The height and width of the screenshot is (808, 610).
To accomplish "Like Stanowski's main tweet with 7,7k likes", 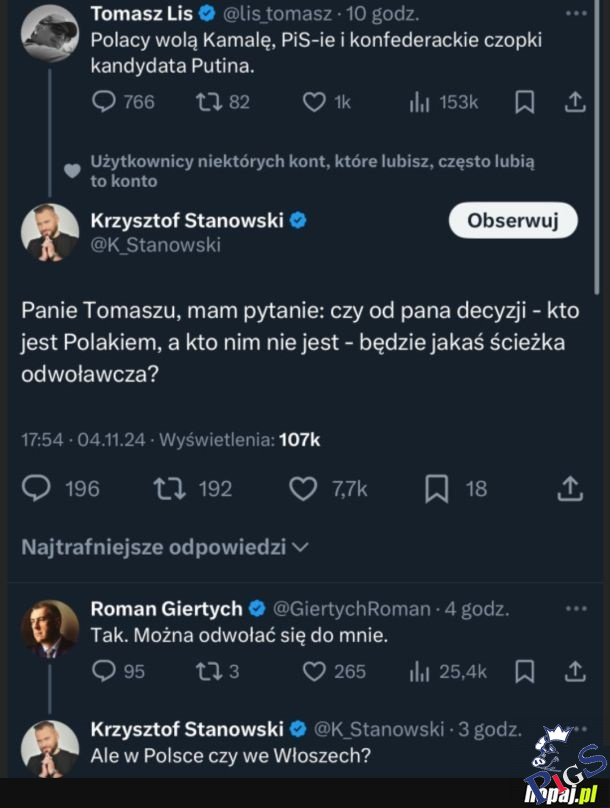I will [303, 487].
